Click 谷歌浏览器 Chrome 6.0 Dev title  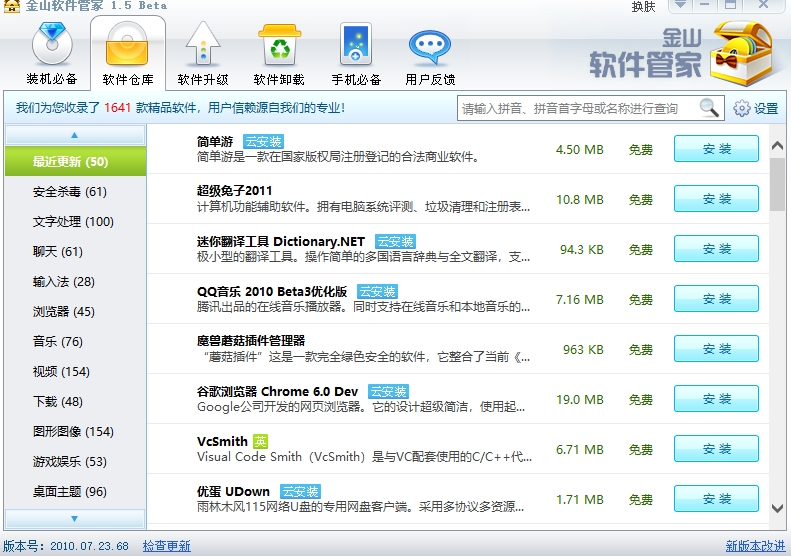point(277,392)
